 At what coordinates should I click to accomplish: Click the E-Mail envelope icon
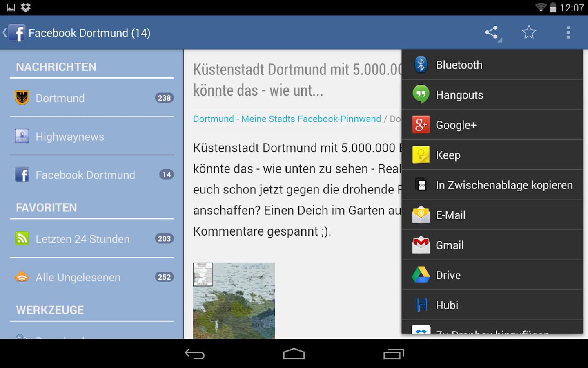point(421,215)
